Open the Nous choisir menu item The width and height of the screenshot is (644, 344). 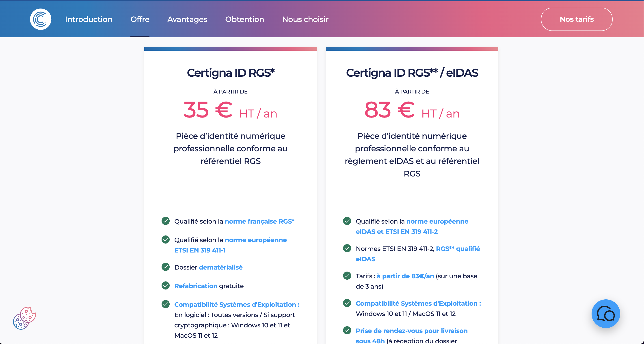pos(305,19)
